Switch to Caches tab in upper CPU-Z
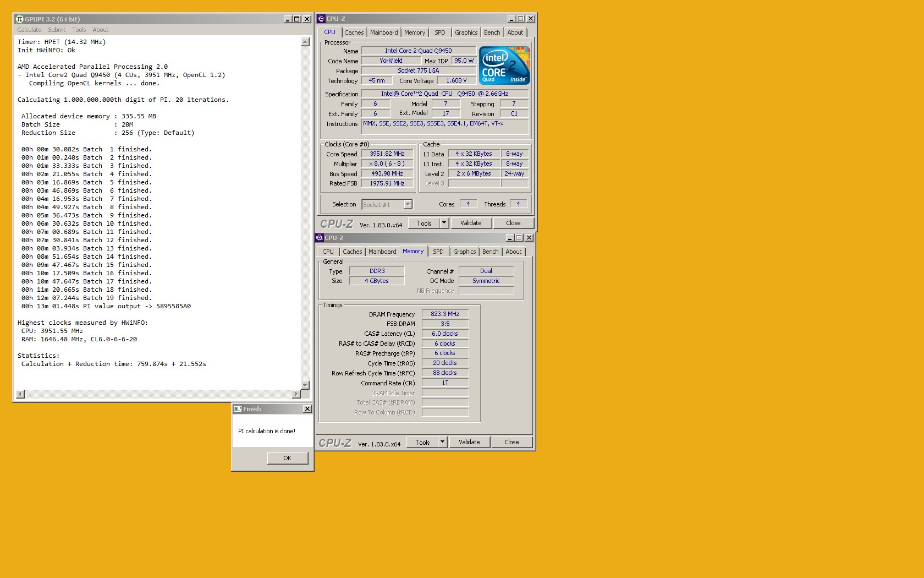924x578 pixels. point(354,32)
